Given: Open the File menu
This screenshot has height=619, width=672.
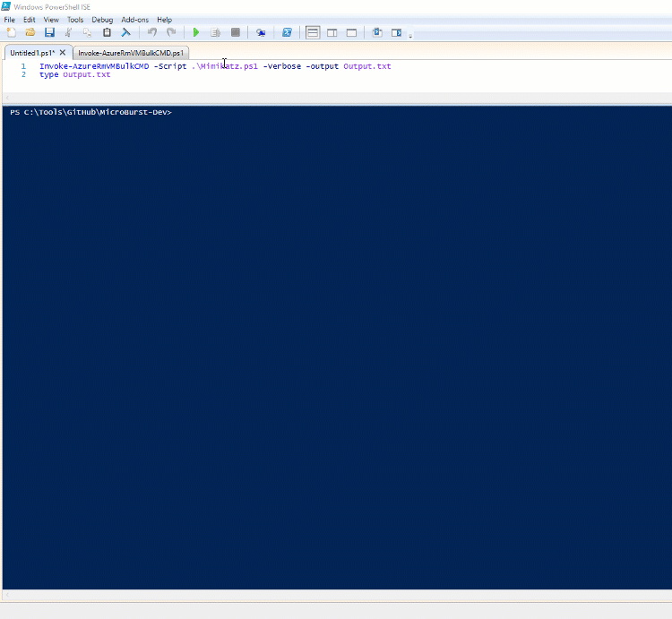Looking at the screenshot, I should [10, 20].
